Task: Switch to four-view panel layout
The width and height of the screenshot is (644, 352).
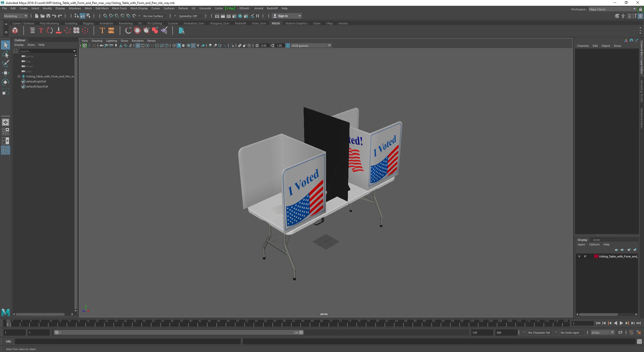Action: pyautogui.click(x=6, y=131)
